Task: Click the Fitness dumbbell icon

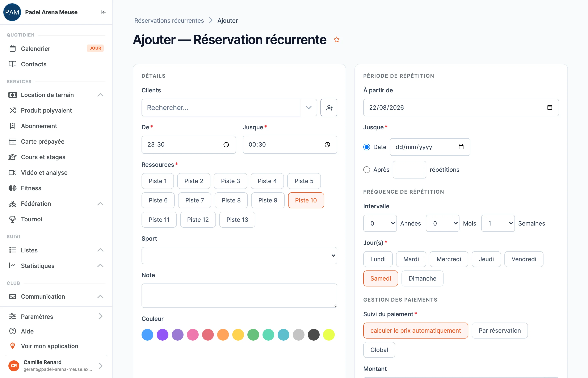Action: click(x=13, y=188)
